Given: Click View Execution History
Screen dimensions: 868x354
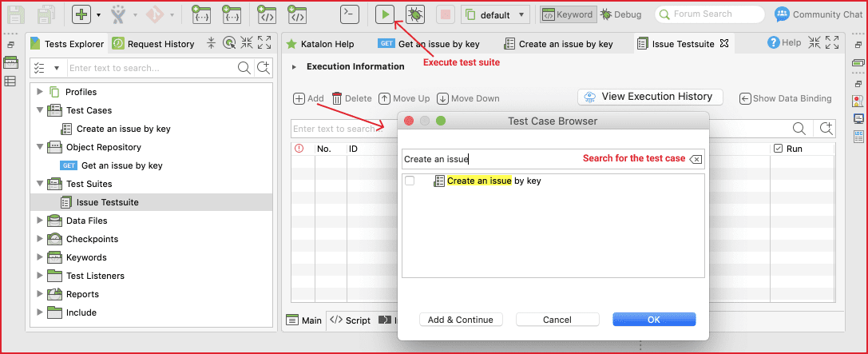Looking at the screenshot, I should point(650,97).
